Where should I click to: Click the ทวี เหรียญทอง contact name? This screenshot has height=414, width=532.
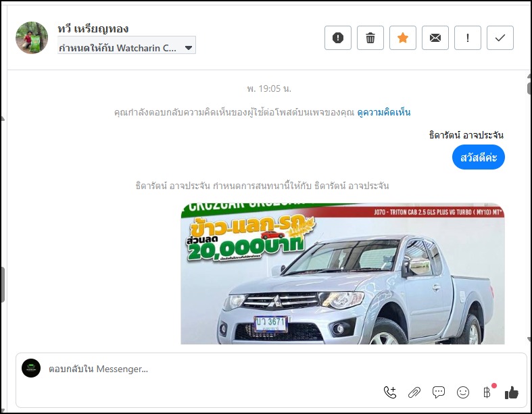[93, 29]
